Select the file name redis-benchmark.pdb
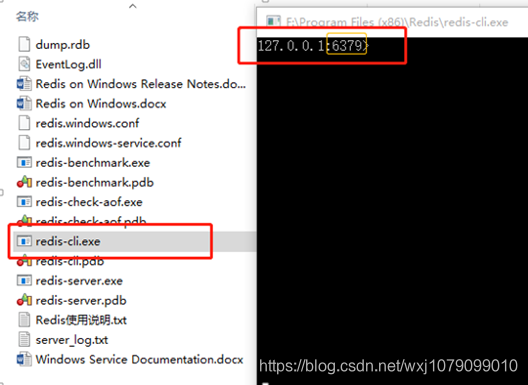 pyautogui.click(x=95, y=182)
